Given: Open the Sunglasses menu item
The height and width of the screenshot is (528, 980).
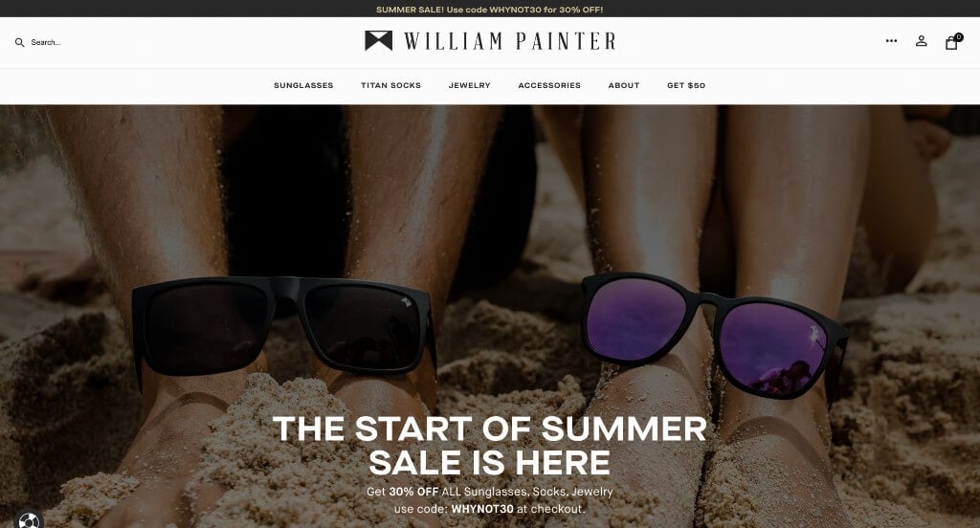Looking at the screenshot, I should [303, 85].
